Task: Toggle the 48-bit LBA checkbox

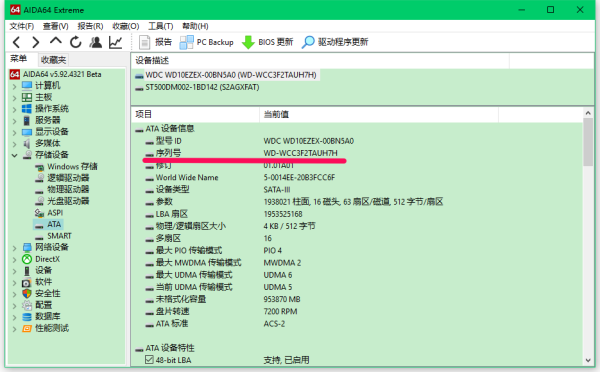Action: coord(149,360)
